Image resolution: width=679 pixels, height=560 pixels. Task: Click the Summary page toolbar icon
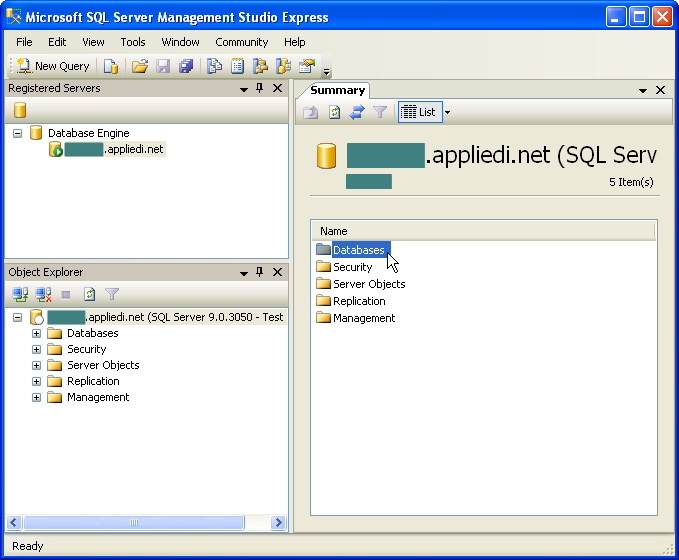tap(237, 66)
